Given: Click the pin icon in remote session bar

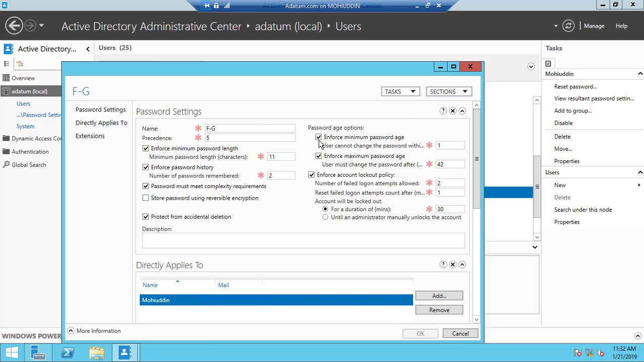Looking at the screenshot, I should (206, 6).
